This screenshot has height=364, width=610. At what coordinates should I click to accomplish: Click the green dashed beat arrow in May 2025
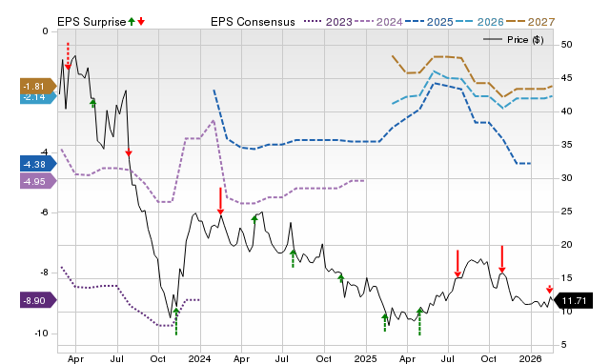coord(419,321)
